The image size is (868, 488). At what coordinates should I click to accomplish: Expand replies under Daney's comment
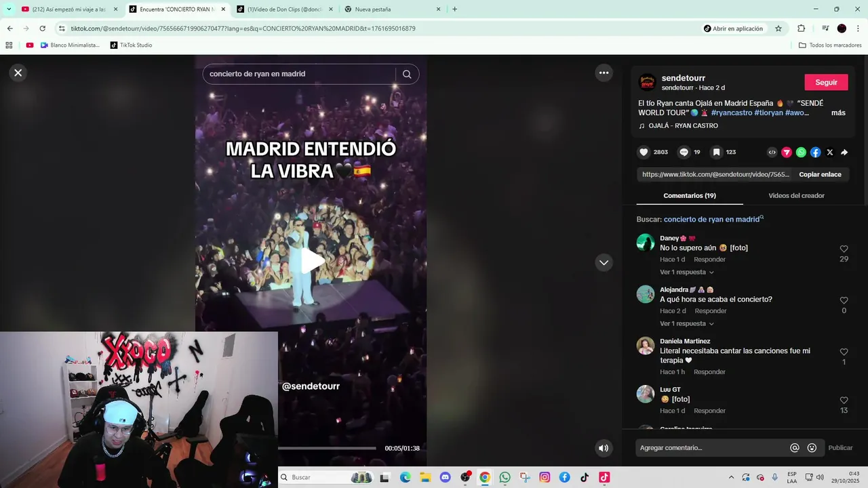[x=687, y=272]
